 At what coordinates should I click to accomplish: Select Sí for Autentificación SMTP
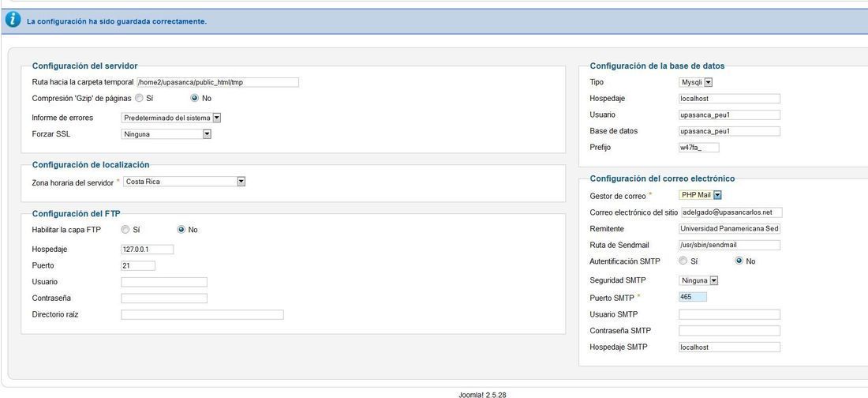click(x=683, y=261)
